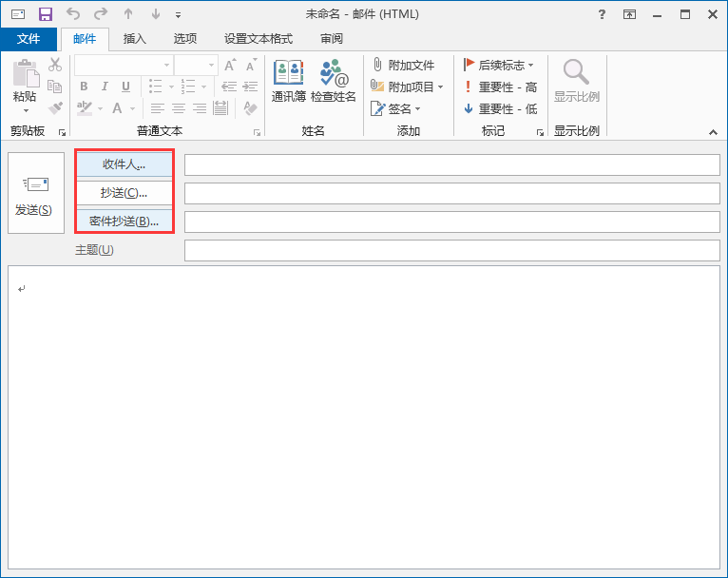Open the Help question mark icon

[602, 14]
